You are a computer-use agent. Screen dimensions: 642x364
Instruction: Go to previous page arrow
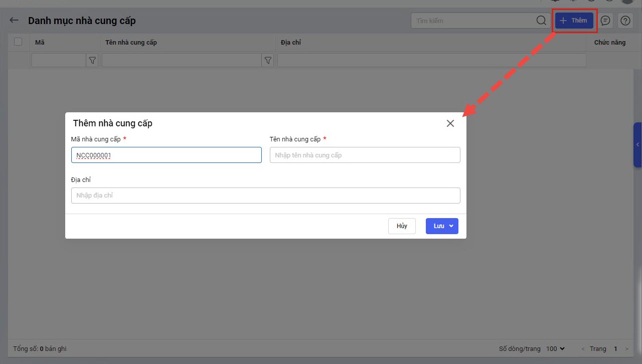[583, 348]
